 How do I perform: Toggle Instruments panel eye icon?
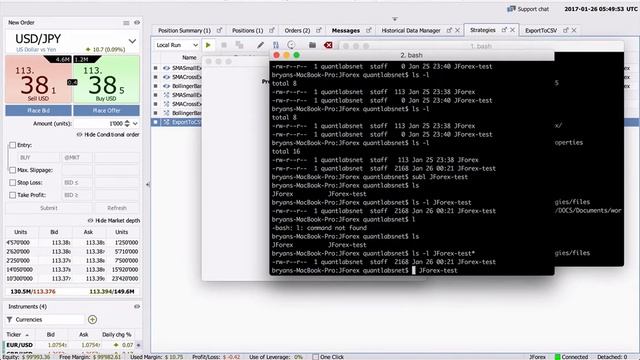[137, 307]
